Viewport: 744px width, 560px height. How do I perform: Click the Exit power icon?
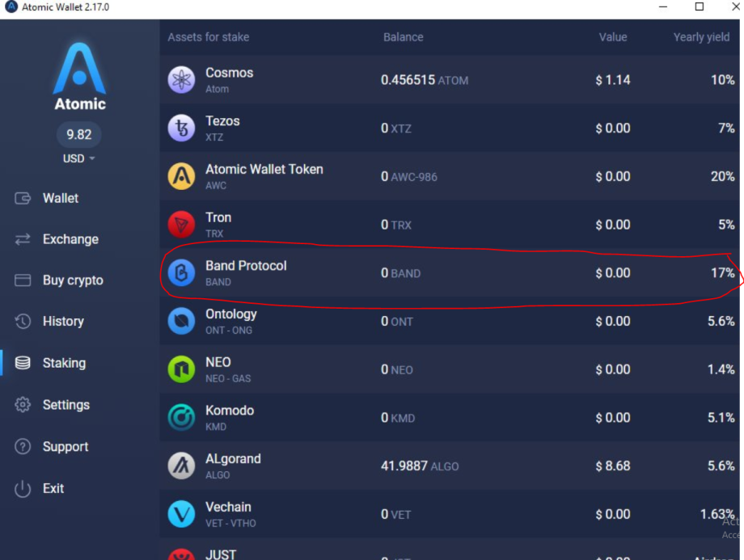pyautogui.click(x=23, y=488)
